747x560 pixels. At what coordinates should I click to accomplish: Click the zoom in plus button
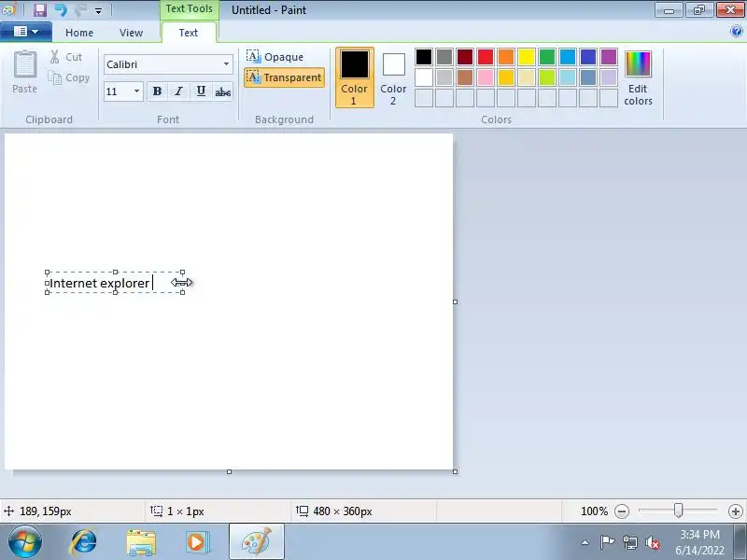click(736, 511)
